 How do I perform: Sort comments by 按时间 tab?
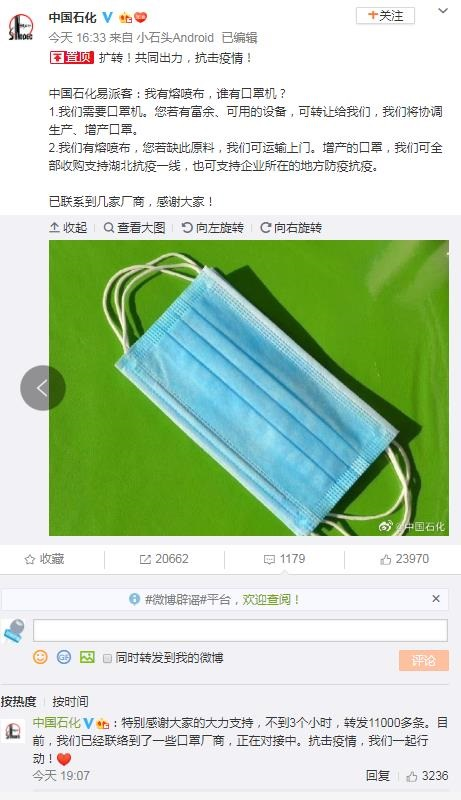[70, 702]
